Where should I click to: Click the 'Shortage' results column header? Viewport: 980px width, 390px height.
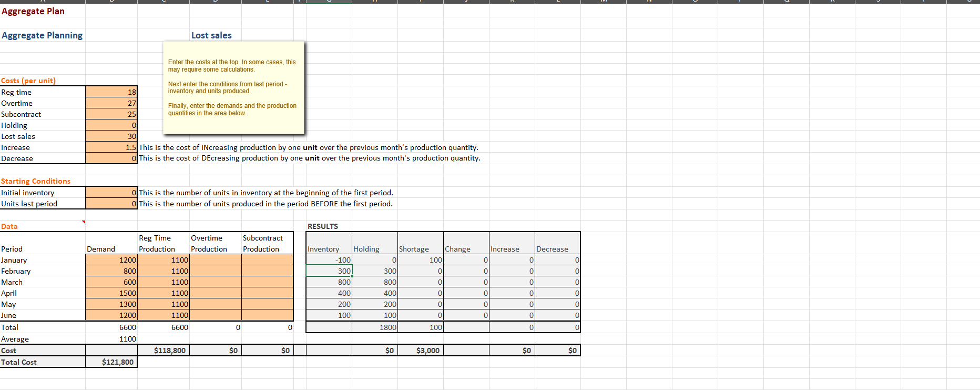414,249
